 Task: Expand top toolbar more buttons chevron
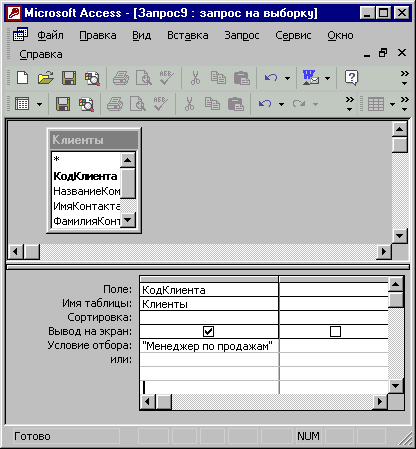coord(404,78)
